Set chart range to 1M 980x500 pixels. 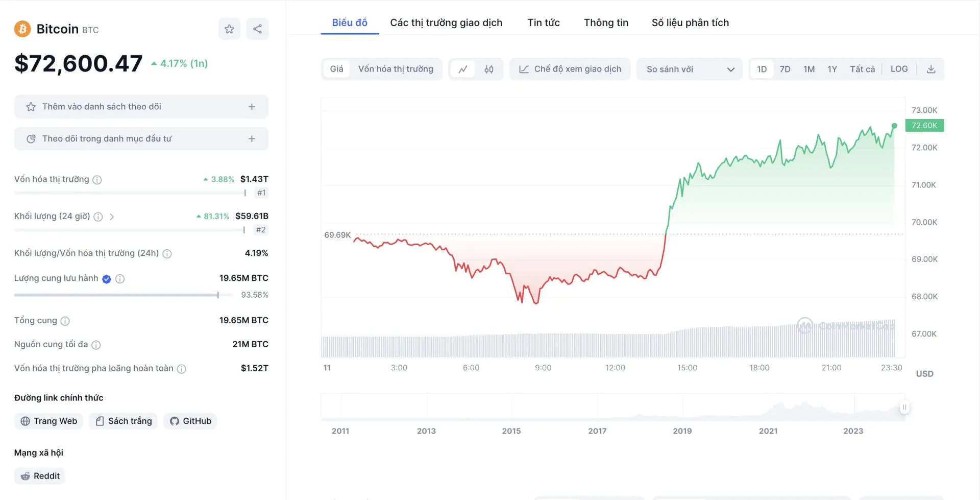pos(809,69)
